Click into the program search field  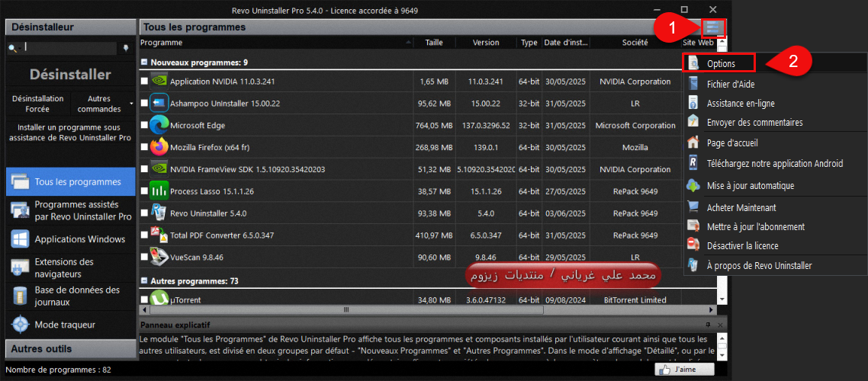tap(69, 49)
